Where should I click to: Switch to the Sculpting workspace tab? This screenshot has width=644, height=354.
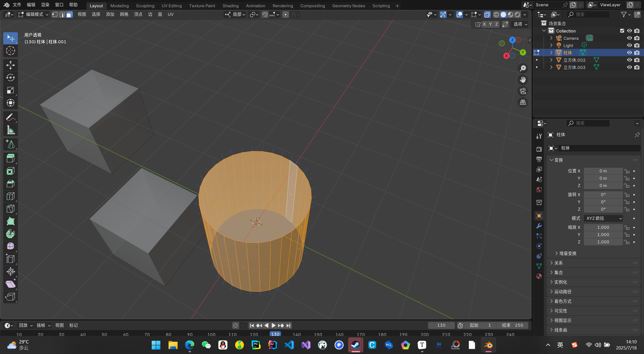[145, 6]
